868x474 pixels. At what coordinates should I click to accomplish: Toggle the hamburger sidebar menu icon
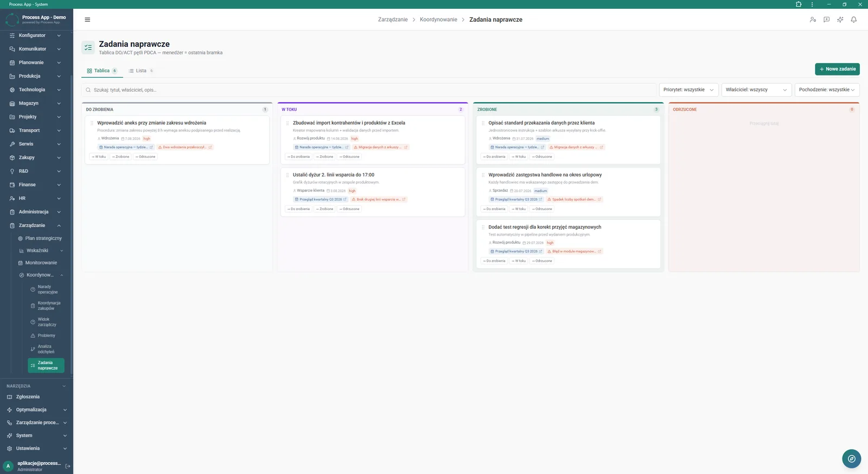pyautogui.click(x=87, y=20)
